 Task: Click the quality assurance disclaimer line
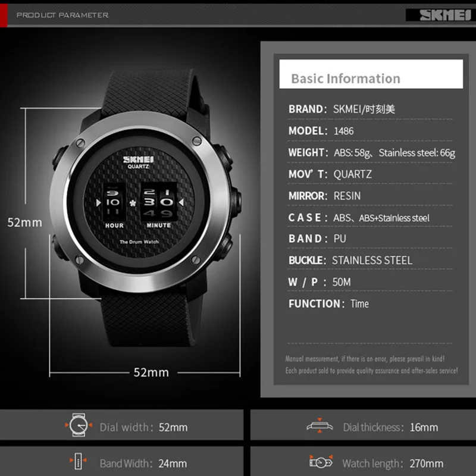click(371, 371)
